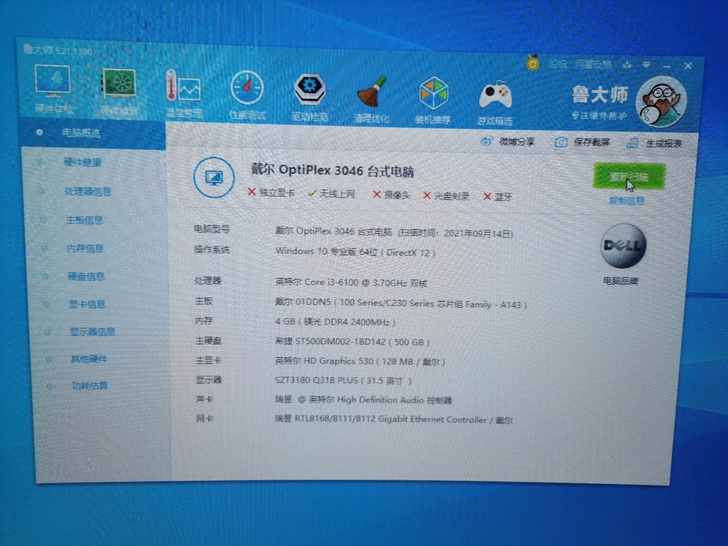Click 保存截屏 to save screenshot

pyautogui.click(x=582, y=142)
